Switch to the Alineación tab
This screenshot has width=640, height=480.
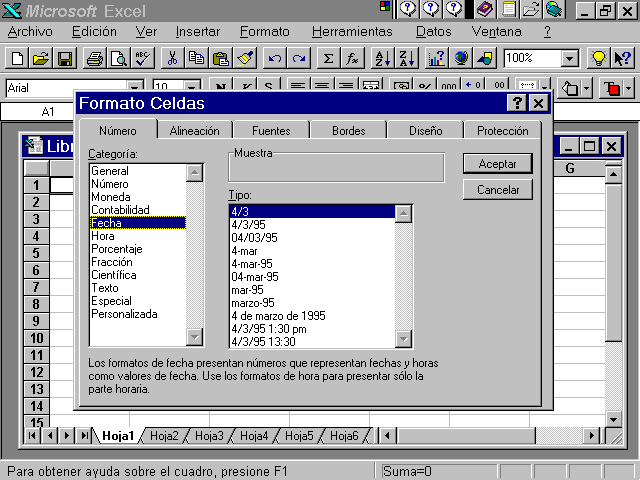pos(195,131)
